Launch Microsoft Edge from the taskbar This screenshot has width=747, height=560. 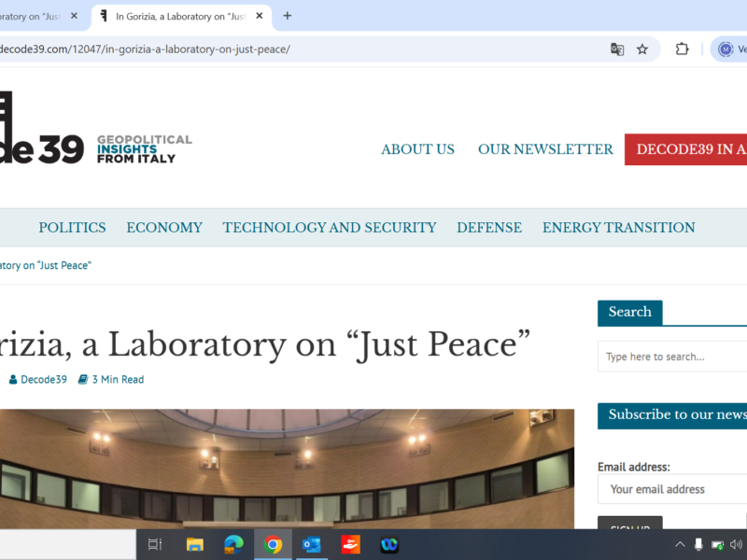pos(233,545)
